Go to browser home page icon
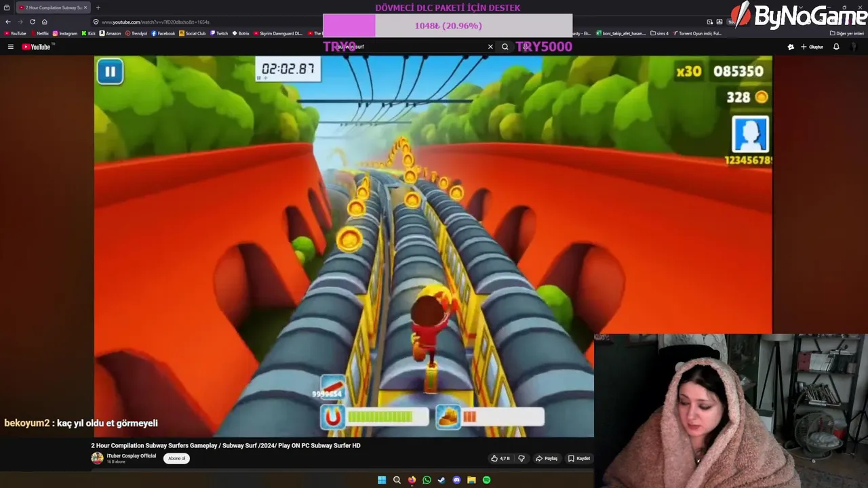The width and height of the screenshot is (868, 488). pos(45,22)
